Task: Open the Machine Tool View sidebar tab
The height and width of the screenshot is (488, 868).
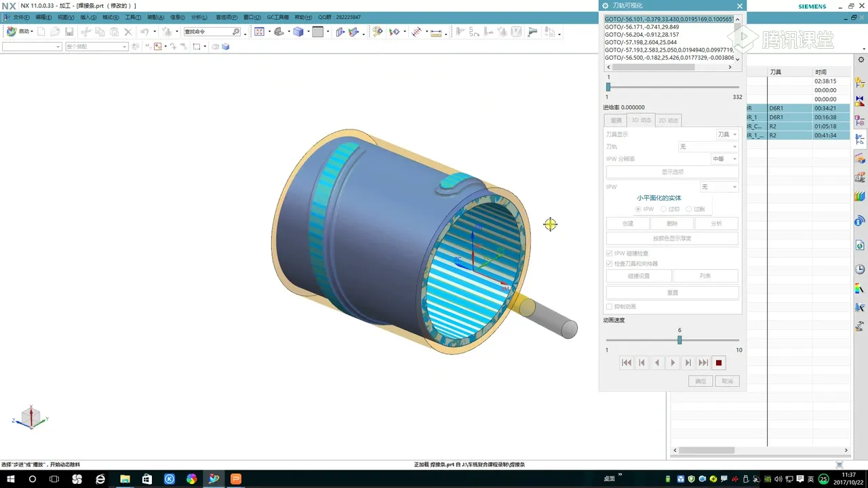Action: point(860,158)
